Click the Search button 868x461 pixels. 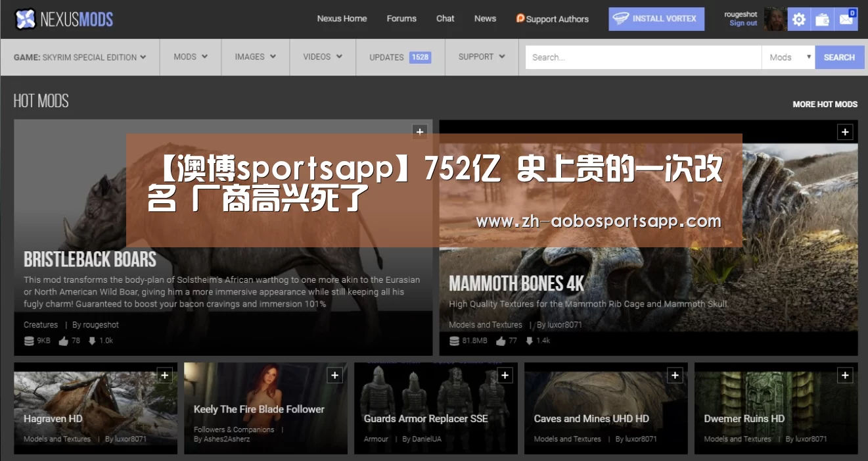[x=840, y=57]
